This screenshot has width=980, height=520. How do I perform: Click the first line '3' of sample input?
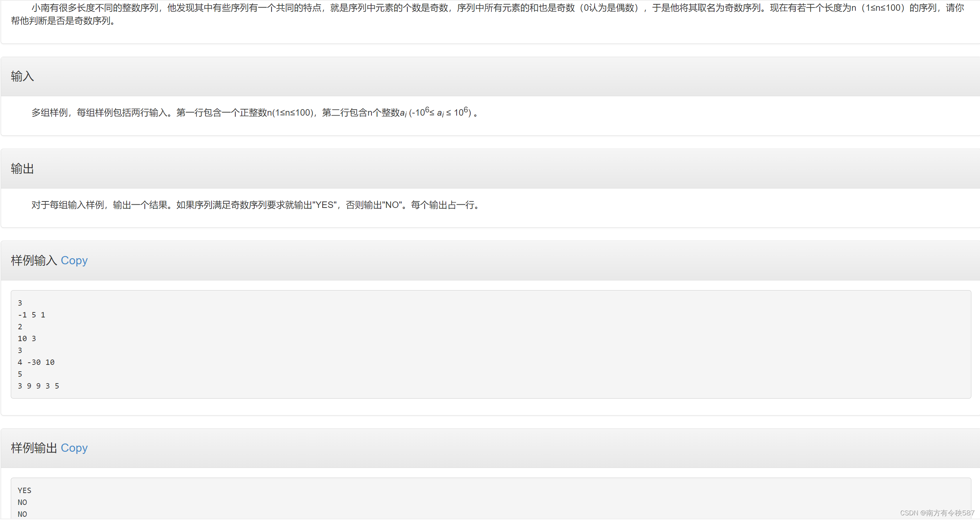(x=20, y=303)
